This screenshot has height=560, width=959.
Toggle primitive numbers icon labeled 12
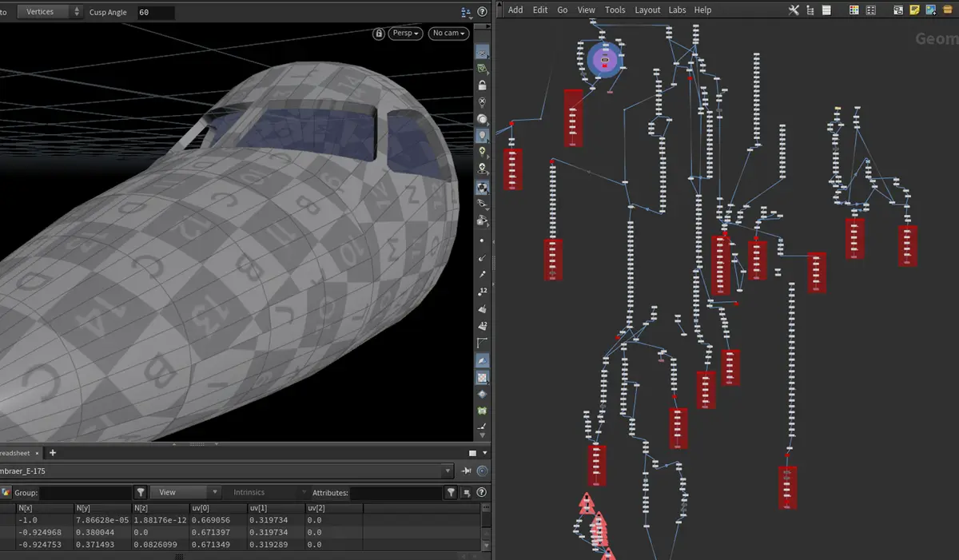click(x=483, y=326)
